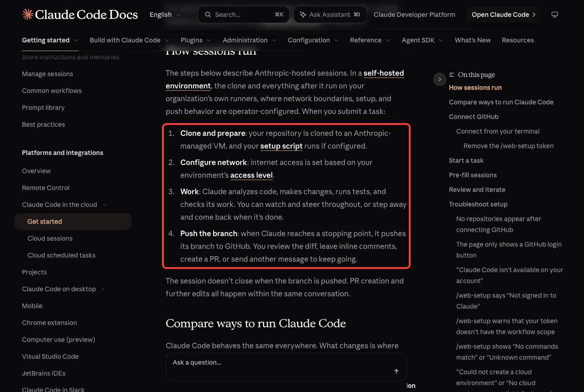584x392 pixels.
Task: Open Claude Developer Platform link
Action: pos(414,15)
